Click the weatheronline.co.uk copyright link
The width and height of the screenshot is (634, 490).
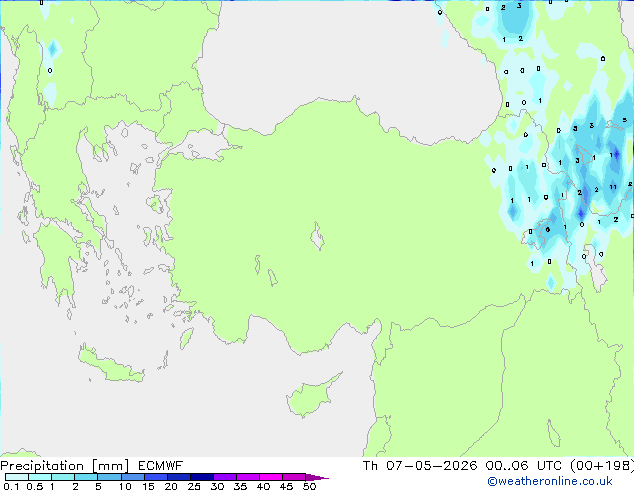(550, 481)
